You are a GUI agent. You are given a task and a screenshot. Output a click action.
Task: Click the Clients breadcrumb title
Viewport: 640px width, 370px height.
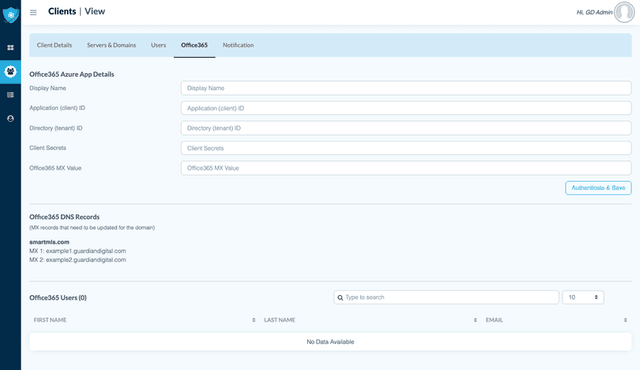tap(62, 11)
